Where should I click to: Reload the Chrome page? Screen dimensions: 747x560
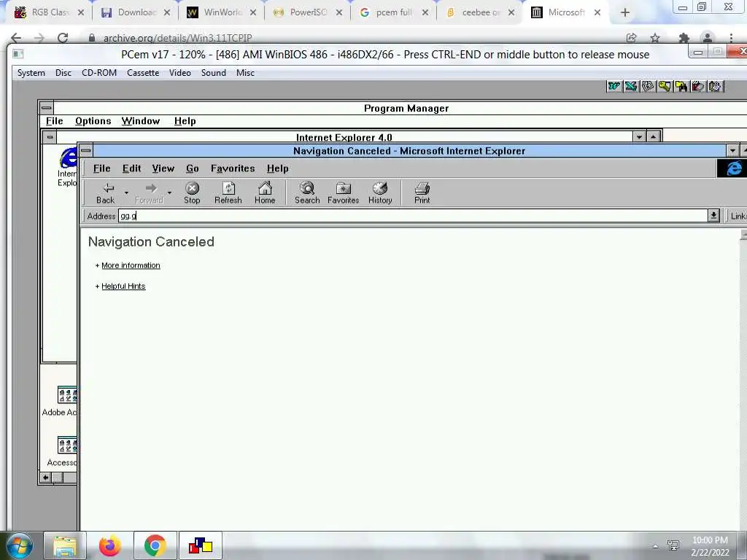point(63,38)
